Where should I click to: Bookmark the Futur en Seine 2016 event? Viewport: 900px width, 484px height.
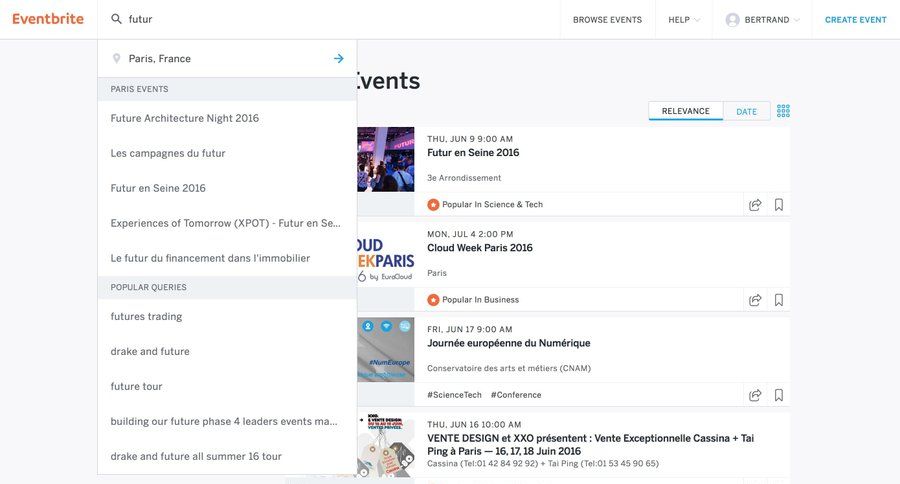coord(778,204)
